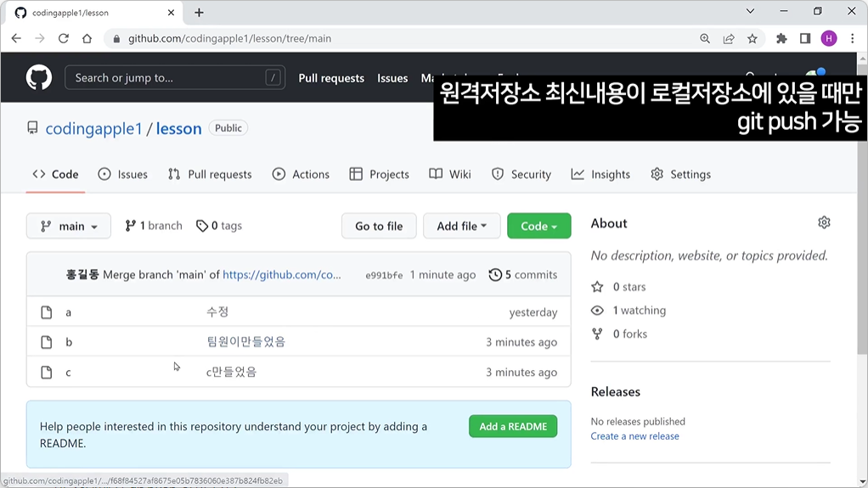Screen dimensions: 868x488
Task: Go back to the previous page
Action: pyautogui.click(x=16, y=38)
